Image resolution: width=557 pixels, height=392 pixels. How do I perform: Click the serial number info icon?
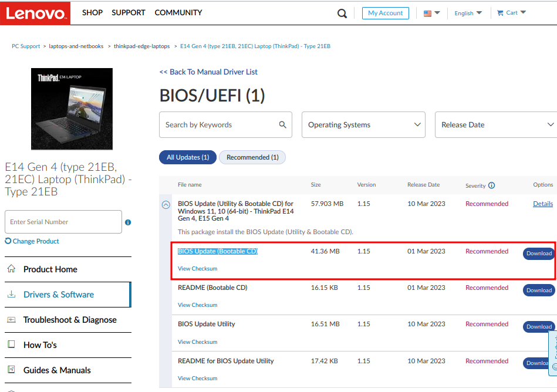pos(128,222)
